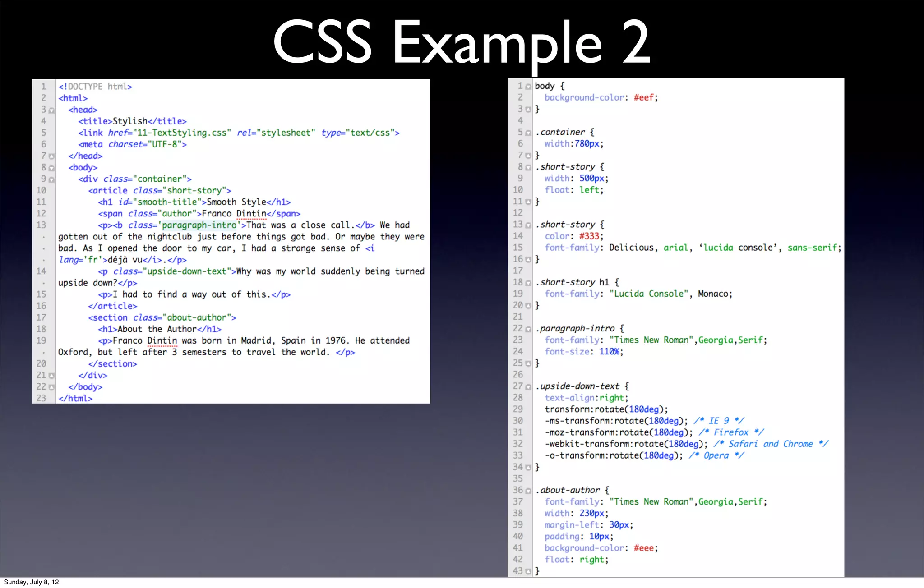Collapse the body { rule fold marker in the CSS editor

point(528,87)
